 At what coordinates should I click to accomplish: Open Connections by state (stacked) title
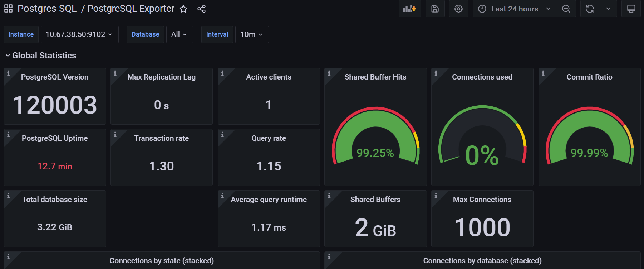(x=162, y=261)
